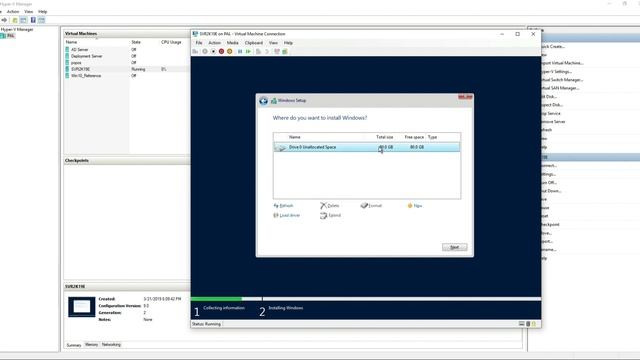Click Extend option in Windows Setup
The height and width of the screenshot is (360, 640).
point(331,216)
